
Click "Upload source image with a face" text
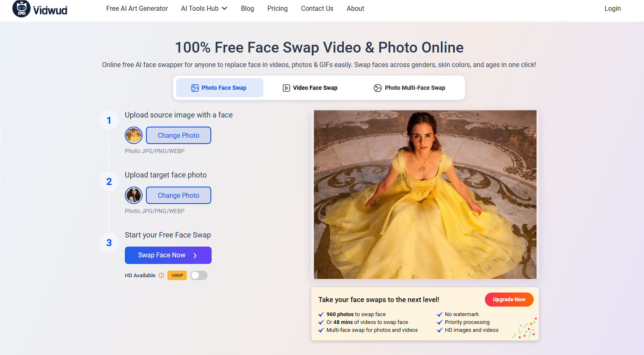(x=179, y=115)
